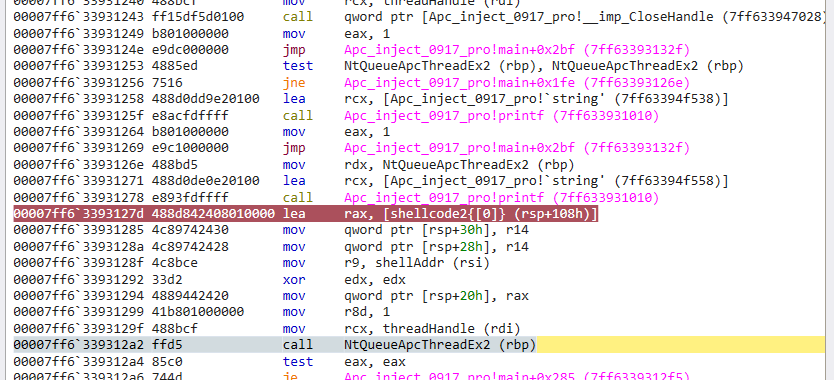Select string operand 7ff63394f538
The image size is (834, 380).
tap(536, 100)
